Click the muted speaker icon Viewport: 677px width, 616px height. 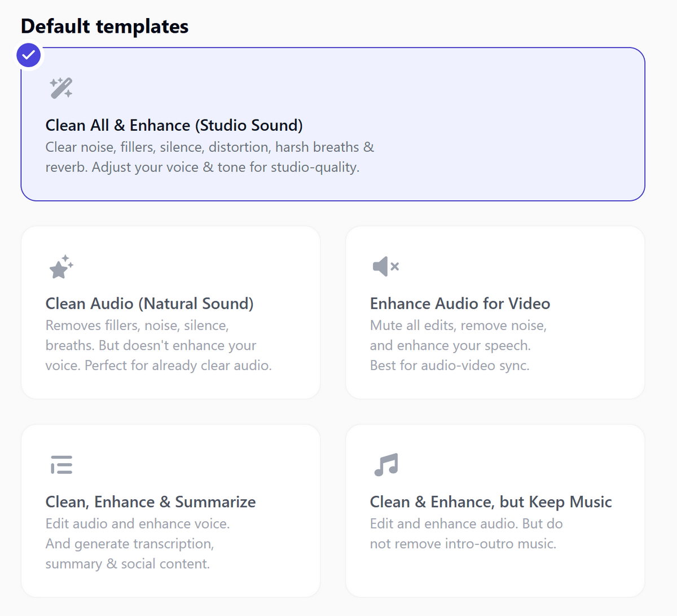coord(385,266)
